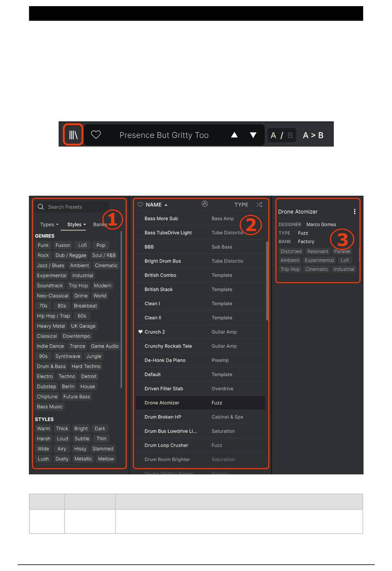Click the heart icon in the NAME header
392x571 pixels.
tap(140, 205)
